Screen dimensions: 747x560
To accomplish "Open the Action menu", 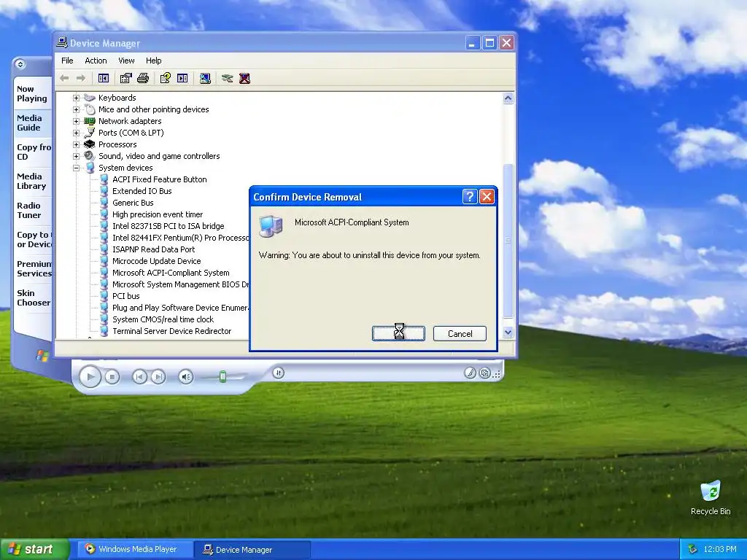I will click(x=96, y=61).
